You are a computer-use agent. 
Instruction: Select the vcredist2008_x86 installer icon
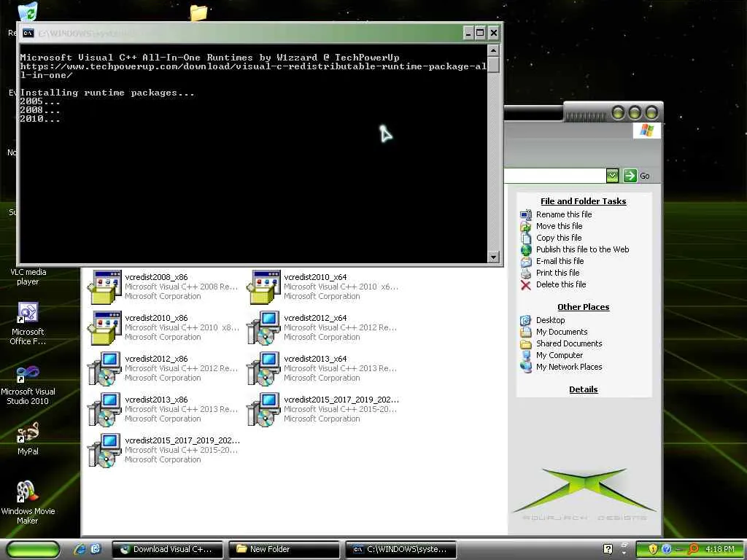click(x=104, y=287)
